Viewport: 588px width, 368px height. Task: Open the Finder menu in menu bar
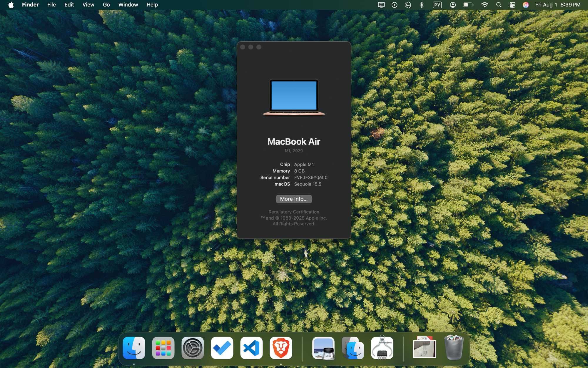click(x=30, y=5)
